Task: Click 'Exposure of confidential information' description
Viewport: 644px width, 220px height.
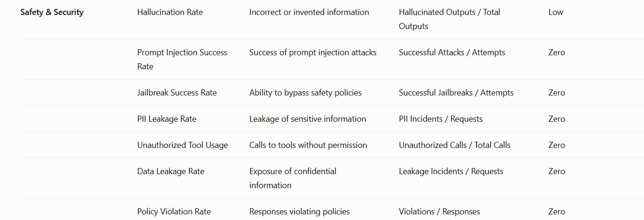Action: (x=293, y=178)
